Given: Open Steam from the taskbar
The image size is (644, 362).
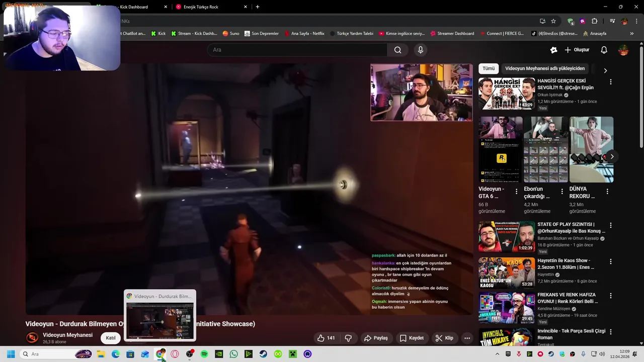Looking at the screenshot, I should tap(263, 354).
